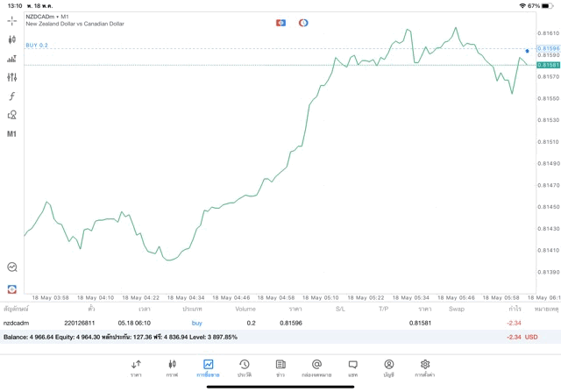Tap the BUY 0.2 order line label
Viewport: 561px width, 392px height.
pos(37,45)
